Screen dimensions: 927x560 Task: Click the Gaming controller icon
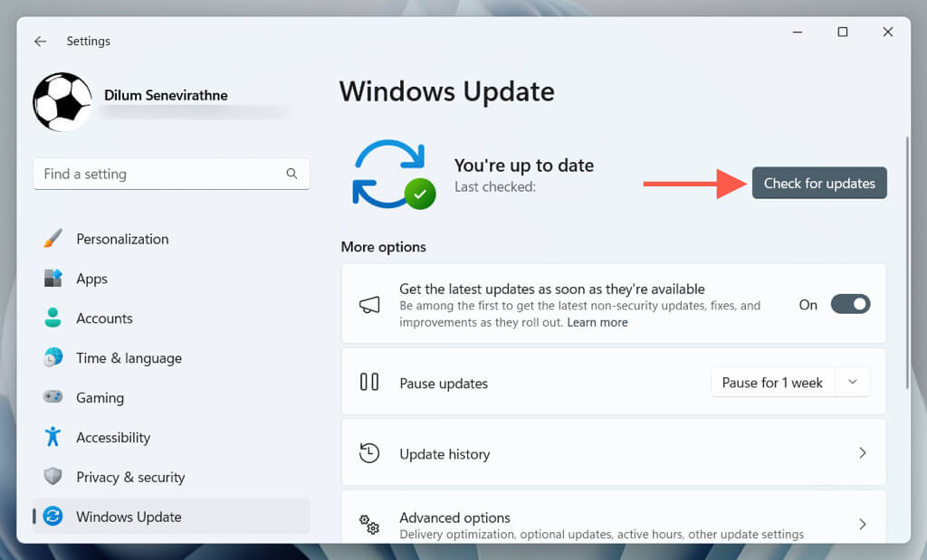(x=53, y=397)
